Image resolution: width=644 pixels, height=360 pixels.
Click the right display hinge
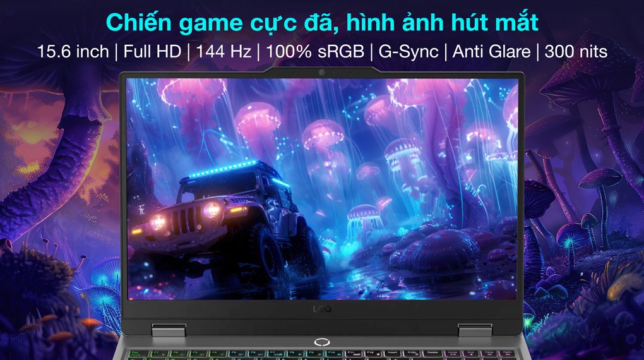click(x=475, y=330)
